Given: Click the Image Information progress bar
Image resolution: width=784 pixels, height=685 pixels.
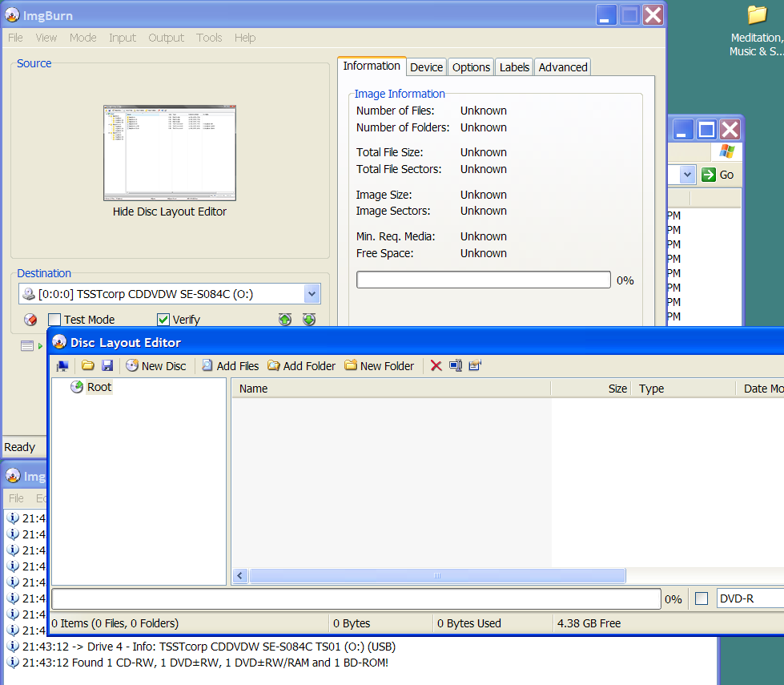Looking at the screenshot, I should click(x=484, y=280).
